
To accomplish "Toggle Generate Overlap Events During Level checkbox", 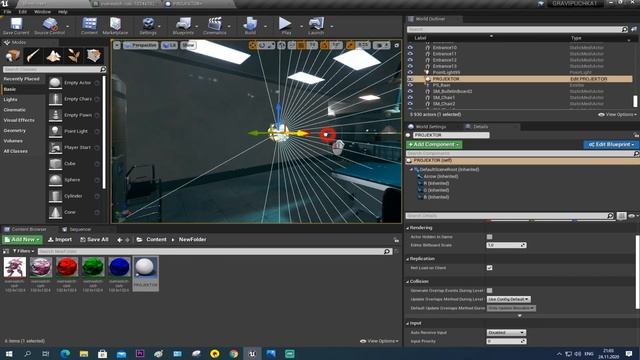I will pos(489,291).
